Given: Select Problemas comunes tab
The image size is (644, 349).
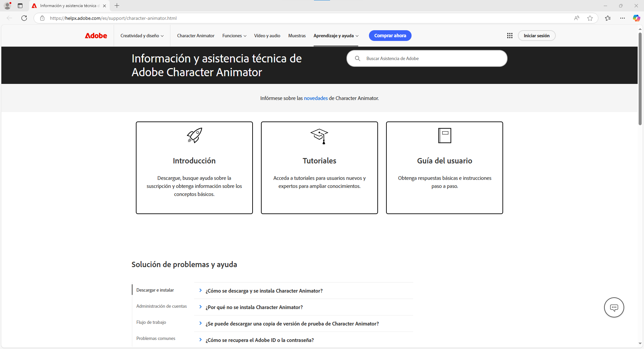Looking at the screenshot, I should click(156, 338).
